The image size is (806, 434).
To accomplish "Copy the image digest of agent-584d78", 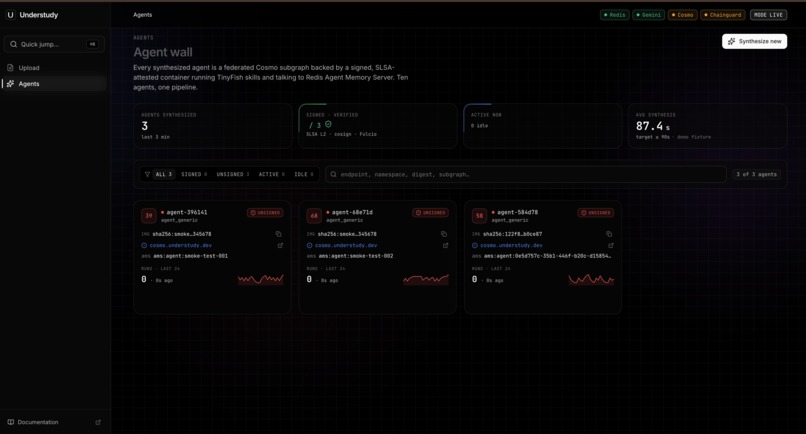I will click(x=609, y=234).
